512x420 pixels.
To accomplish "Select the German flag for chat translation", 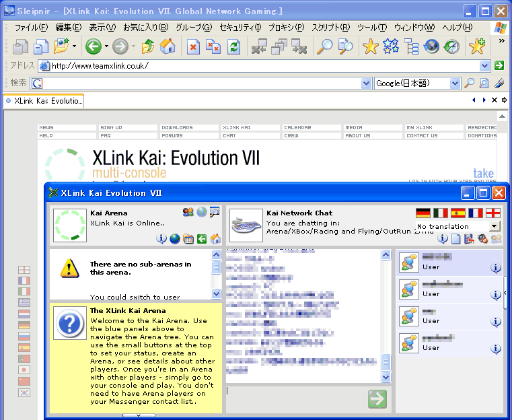I will (x=423, y=213).
